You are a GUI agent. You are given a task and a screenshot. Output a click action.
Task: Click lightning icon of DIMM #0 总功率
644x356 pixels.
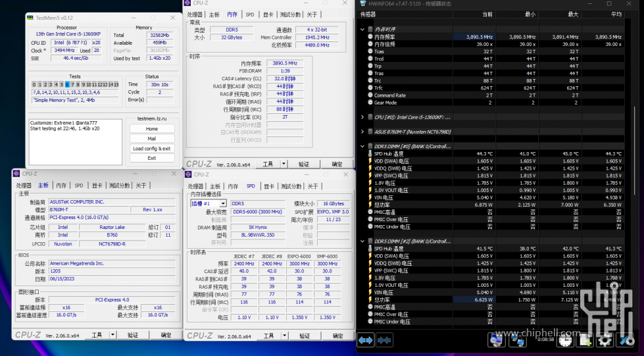click(x=370, y=205)
